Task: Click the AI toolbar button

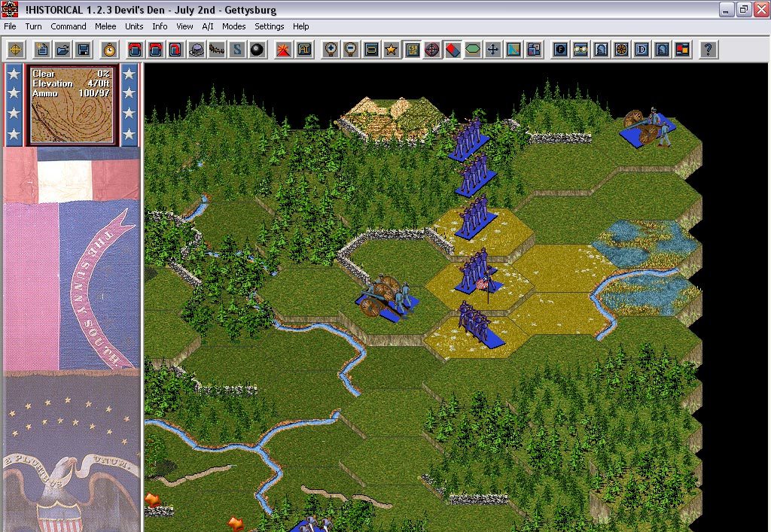Action: click(304, 50)
